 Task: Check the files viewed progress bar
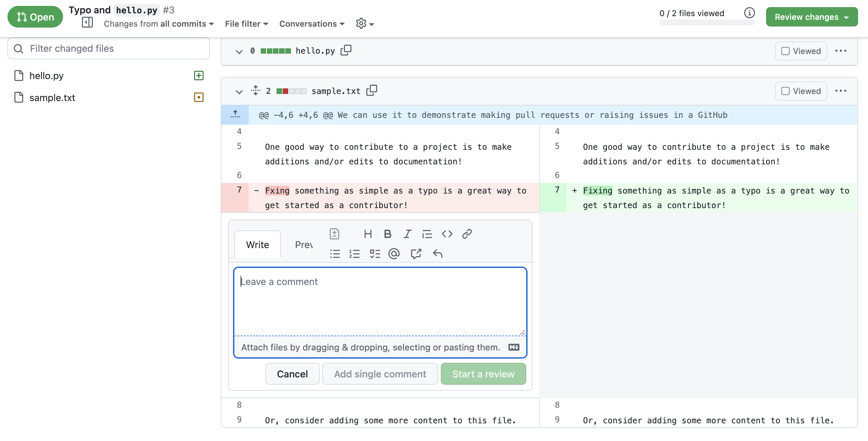point(707,23)
